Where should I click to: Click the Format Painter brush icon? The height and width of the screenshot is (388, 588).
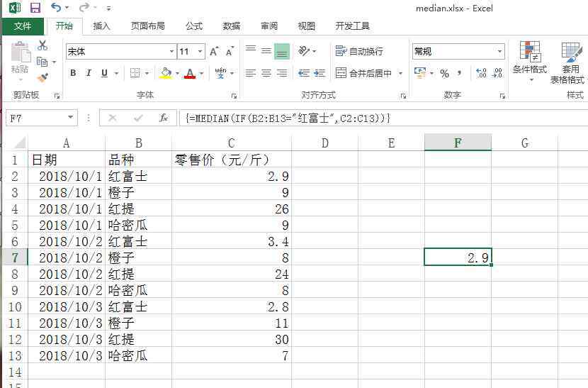(43, 77)
